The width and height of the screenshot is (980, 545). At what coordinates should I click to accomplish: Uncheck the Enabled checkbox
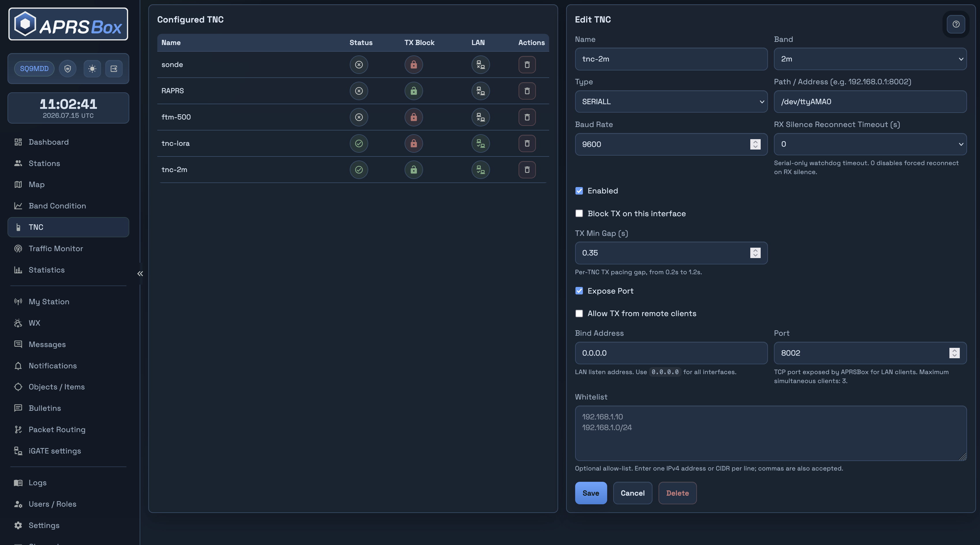pos(579,191)
